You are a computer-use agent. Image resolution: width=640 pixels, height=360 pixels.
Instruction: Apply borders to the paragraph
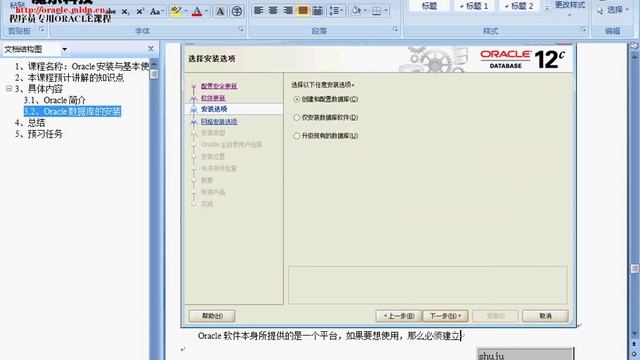click(x=376, y=11)
